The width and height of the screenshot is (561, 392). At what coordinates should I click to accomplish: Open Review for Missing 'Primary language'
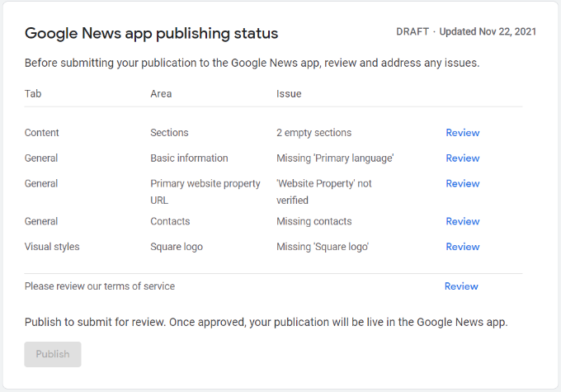tap(462, 158)
